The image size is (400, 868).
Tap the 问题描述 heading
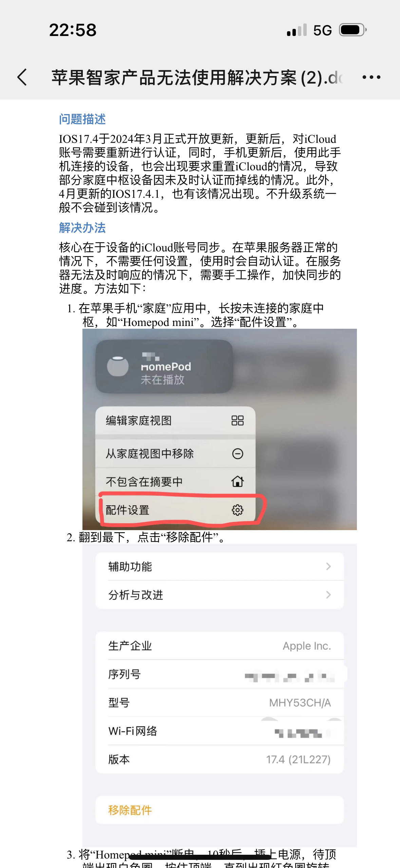click(82, 119)
